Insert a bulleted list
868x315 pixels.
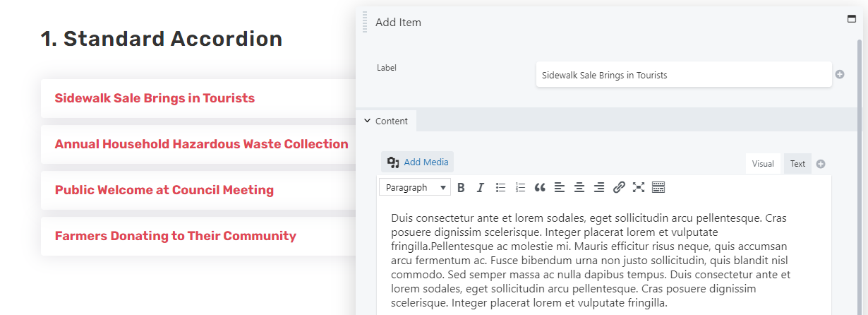pyautogui.click(x=500, y=187)
